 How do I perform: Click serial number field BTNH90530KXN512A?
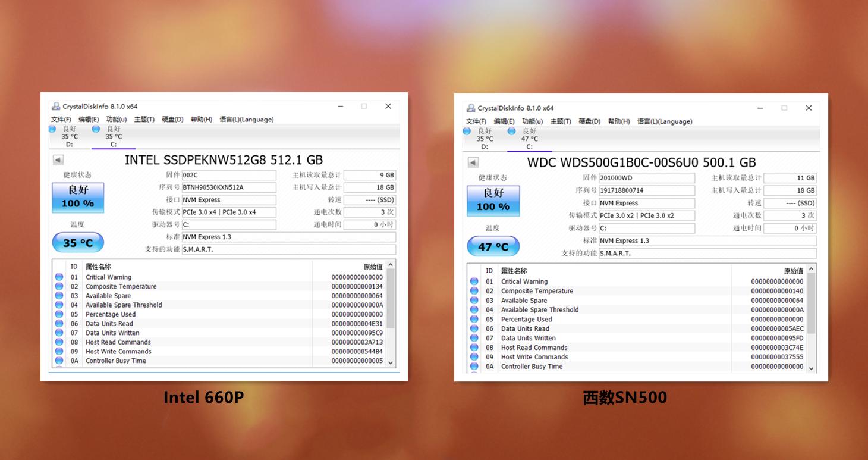[x=229, y=187]
